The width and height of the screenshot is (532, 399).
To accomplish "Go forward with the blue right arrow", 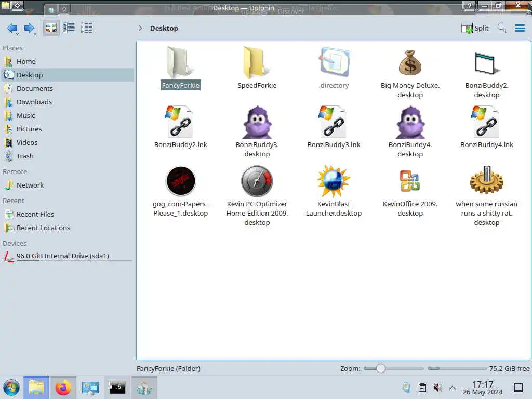I will click(x=30, y=28).
